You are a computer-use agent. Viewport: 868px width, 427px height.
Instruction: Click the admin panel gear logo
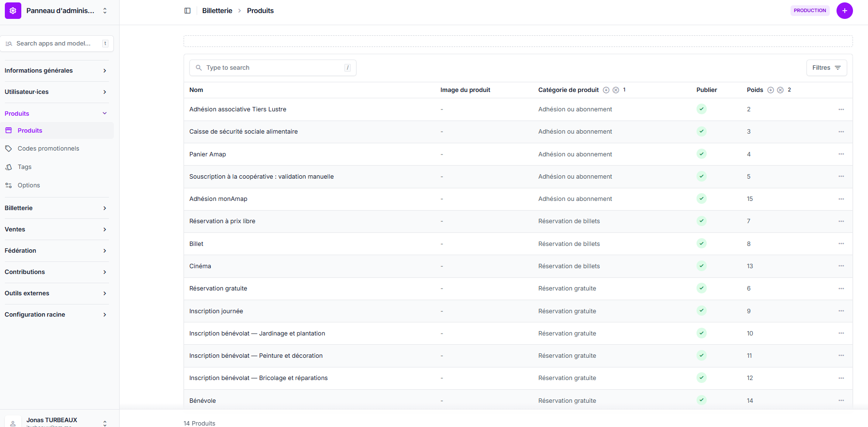point(13,11)
